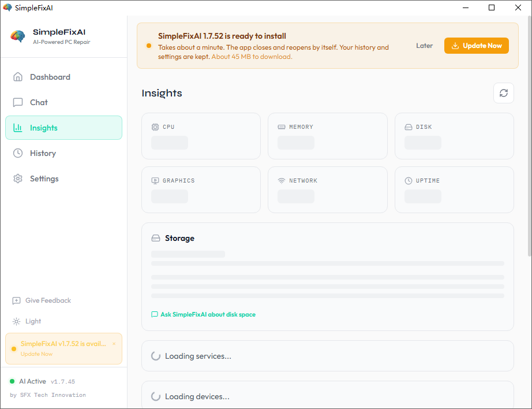
Task: Click the History clock icon
Action: (18, 153)
